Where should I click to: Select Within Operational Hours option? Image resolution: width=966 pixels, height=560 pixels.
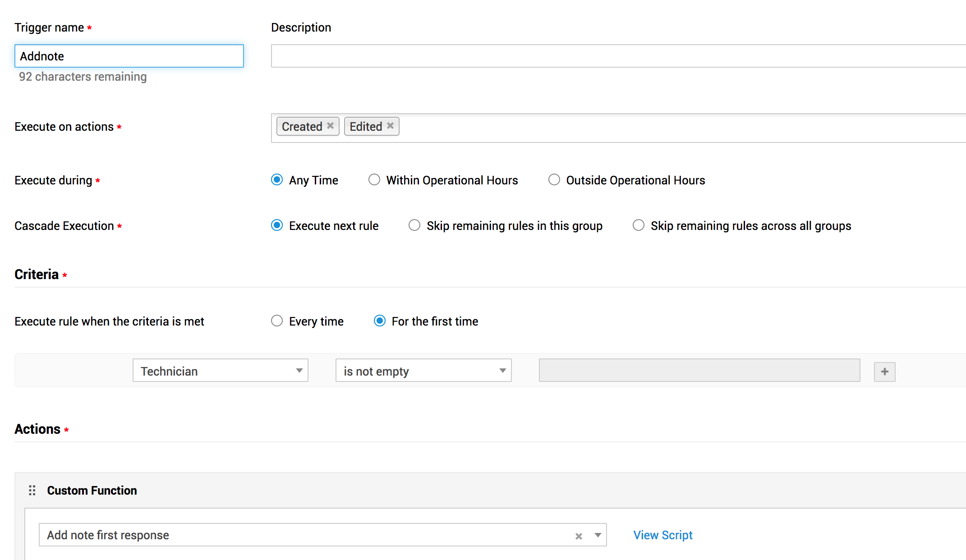(x=374, y=180)
